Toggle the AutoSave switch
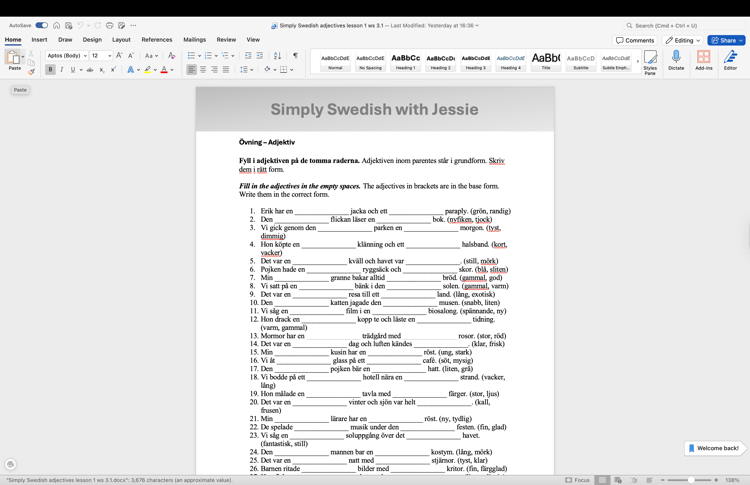 [x=41, y=25]
